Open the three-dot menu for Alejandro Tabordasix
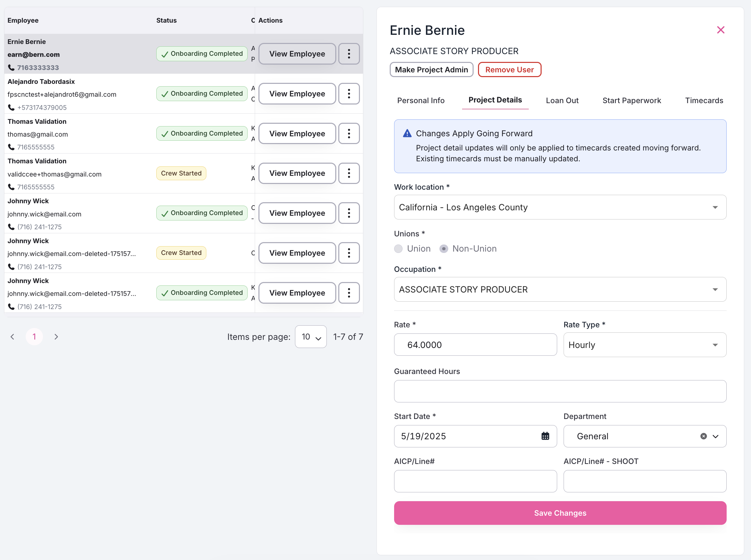 pos(348,94)
